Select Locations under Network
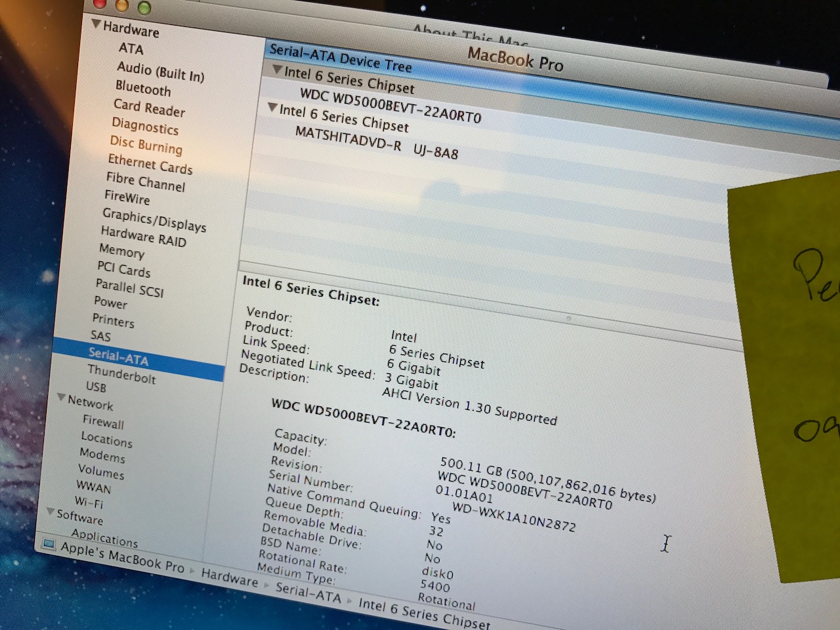 (x=107, y=439)
